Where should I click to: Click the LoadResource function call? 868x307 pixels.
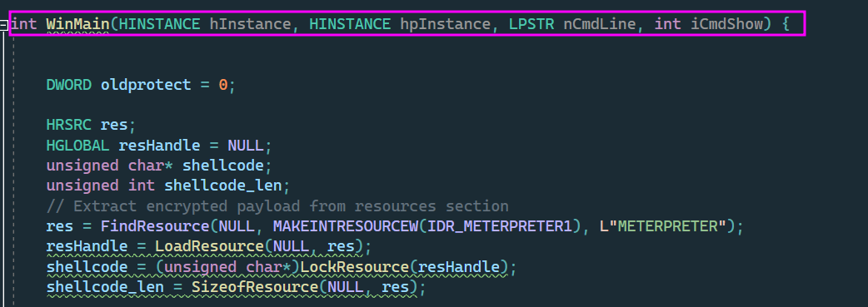pos(209,246)
